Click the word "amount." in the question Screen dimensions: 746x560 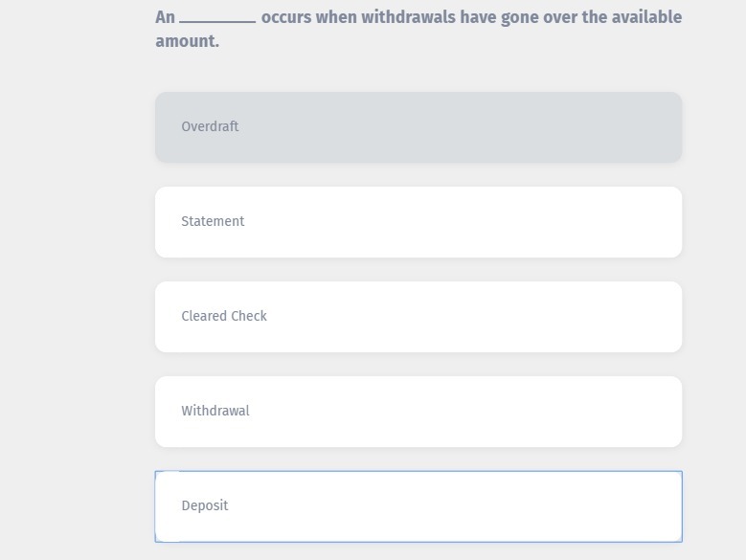tap(187, 41)
